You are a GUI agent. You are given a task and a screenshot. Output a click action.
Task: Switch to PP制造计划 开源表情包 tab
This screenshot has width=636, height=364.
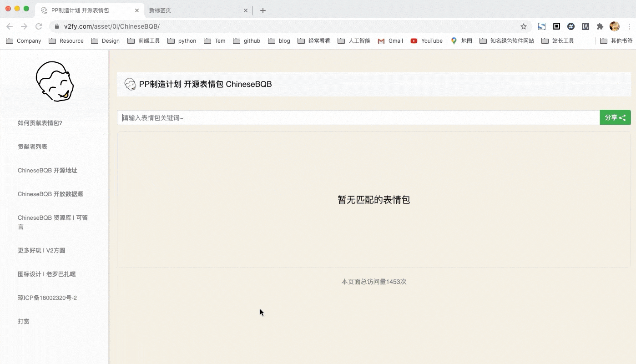89,10
